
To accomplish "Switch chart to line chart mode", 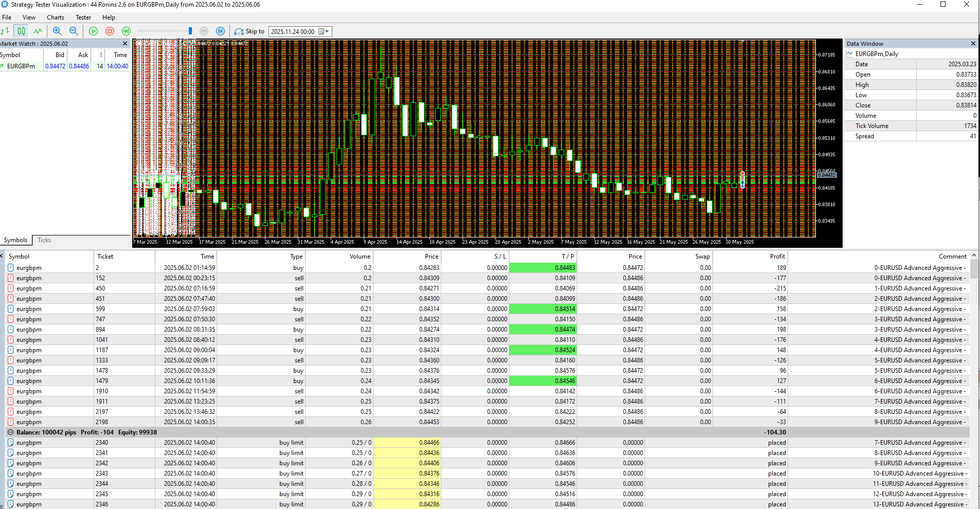I will (x=38, y=31).
